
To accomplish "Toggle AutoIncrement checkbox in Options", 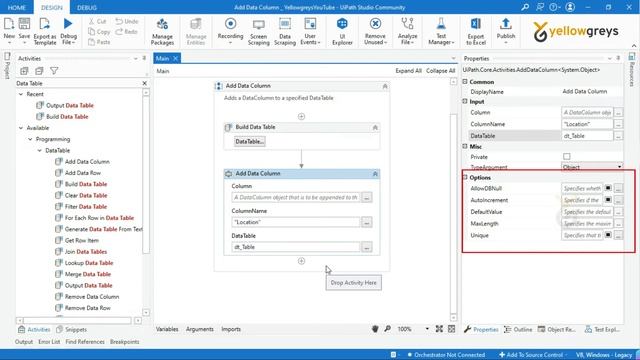I will pos(608,200).
